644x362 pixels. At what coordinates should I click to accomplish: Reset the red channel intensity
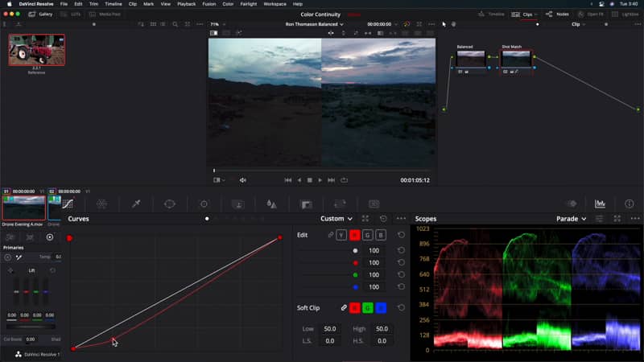click(x=401, y=262)
